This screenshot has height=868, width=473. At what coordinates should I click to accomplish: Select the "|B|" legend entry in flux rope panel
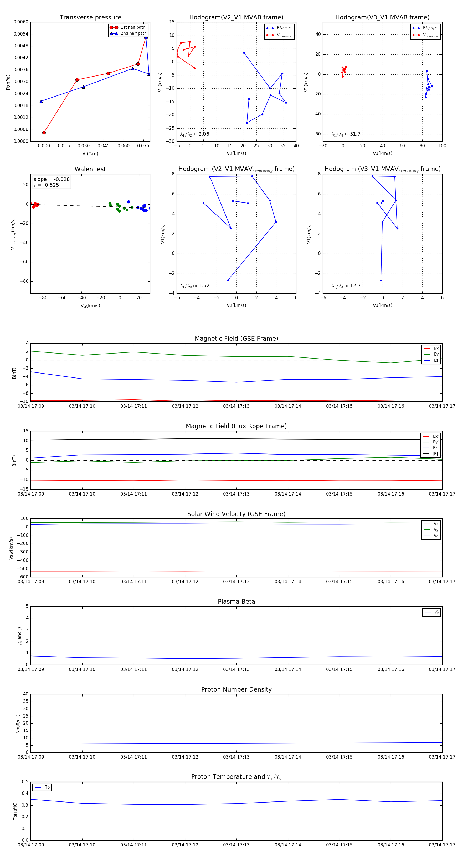click(431, 454)
